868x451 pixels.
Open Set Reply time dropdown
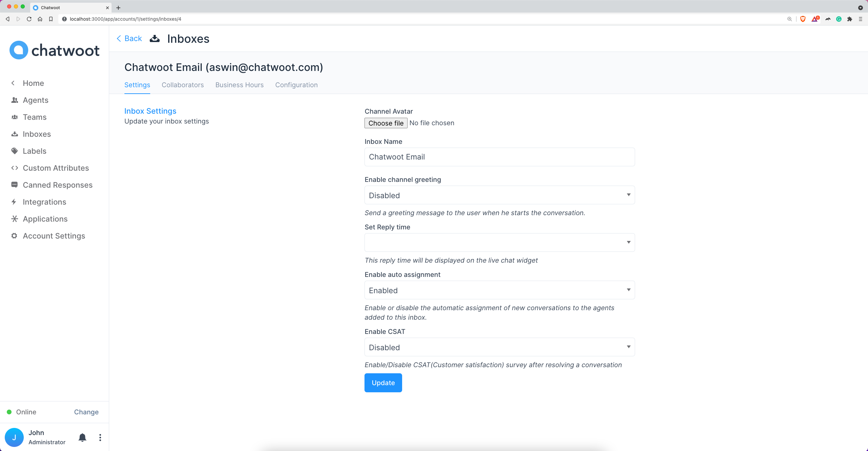[499, 243]
